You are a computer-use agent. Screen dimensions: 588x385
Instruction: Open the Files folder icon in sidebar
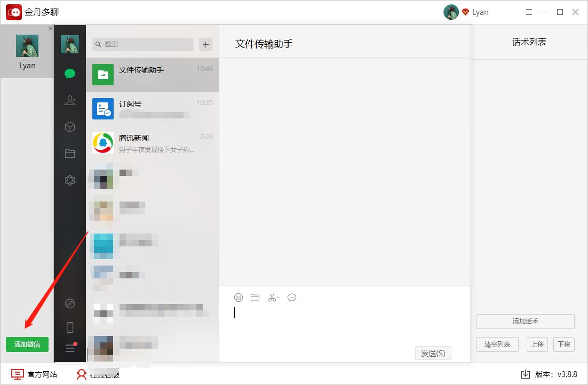click(70, 154)
